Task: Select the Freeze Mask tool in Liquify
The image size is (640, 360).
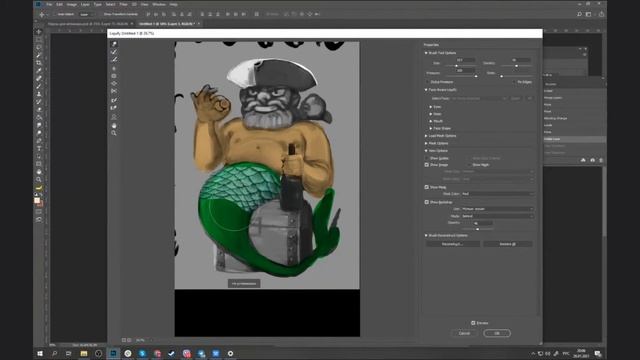Action: 114,100
